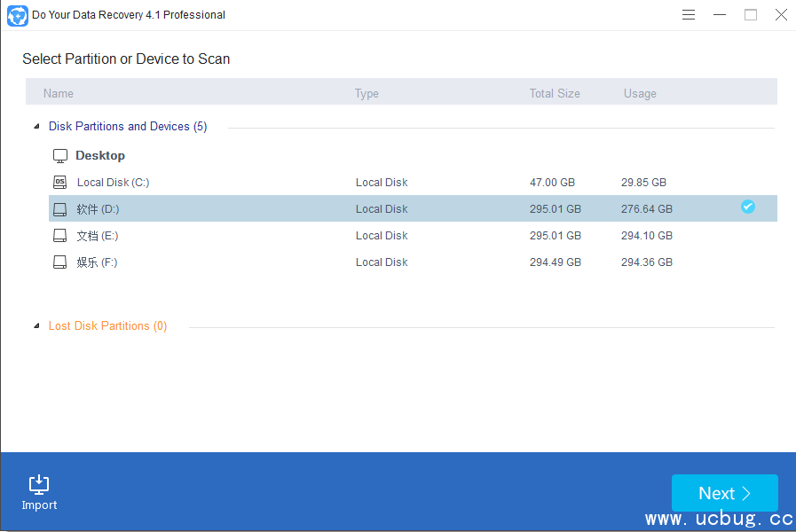The width and height of the screenshot is (796, 532).
Task: Sort by the Name column header
Action: coord(59,93)
